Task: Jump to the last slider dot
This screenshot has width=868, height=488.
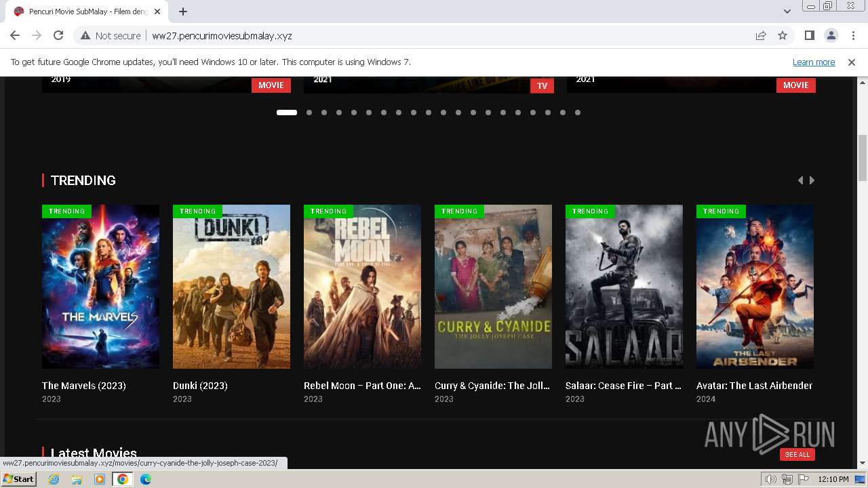Action: 578,113
